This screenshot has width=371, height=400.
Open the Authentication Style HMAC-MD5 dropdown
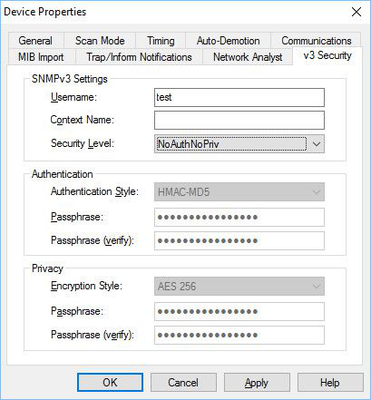click(x=239, y=192)
